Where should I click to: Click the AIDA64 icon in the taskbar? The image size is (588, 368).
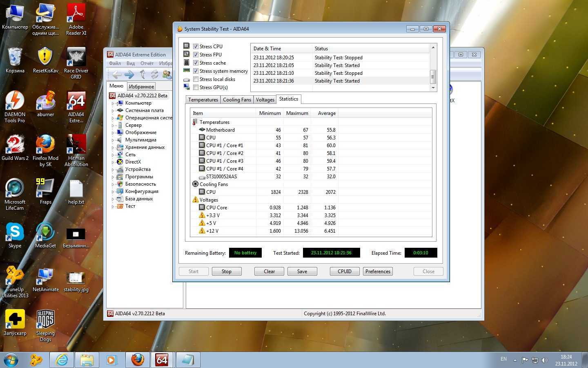(162, 360)
